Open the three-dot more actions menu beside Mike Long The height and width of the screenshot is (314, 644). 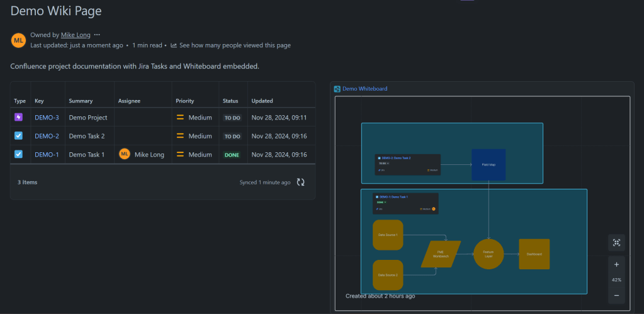97,35
